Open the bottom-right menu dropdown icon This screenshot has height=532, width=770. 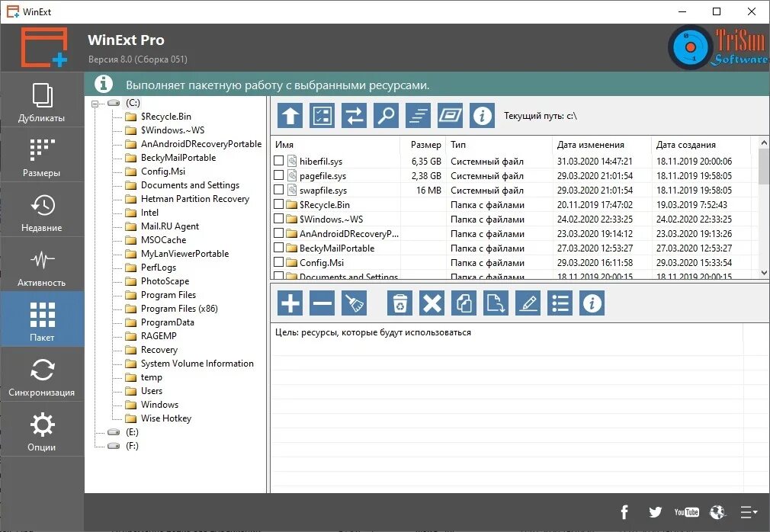tap(749, 512)
